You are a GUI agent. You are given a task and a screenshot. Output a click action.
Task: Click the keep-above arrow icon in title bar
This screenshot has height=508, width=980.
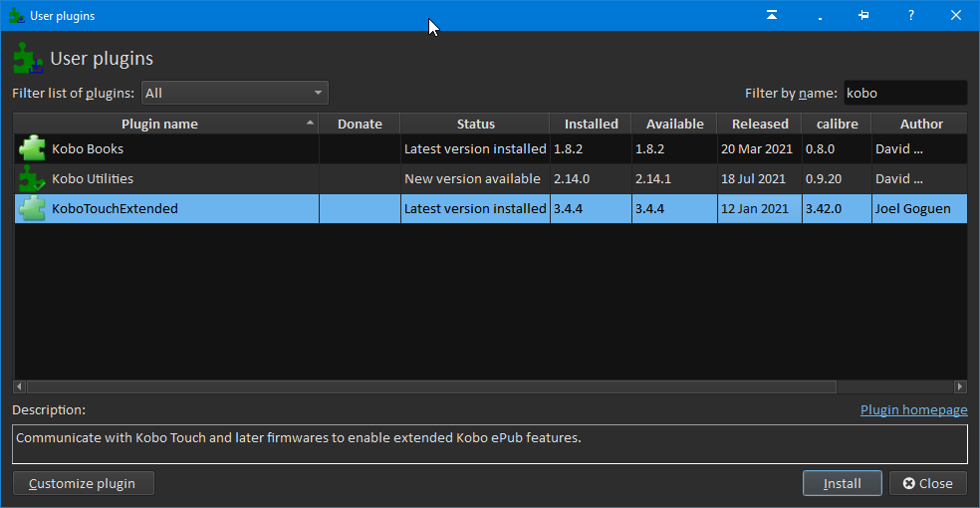(772, 15)
